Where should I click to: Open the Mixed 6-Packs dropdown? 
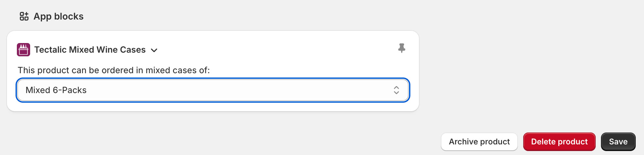pyautogui.click(x=213, y=90)
